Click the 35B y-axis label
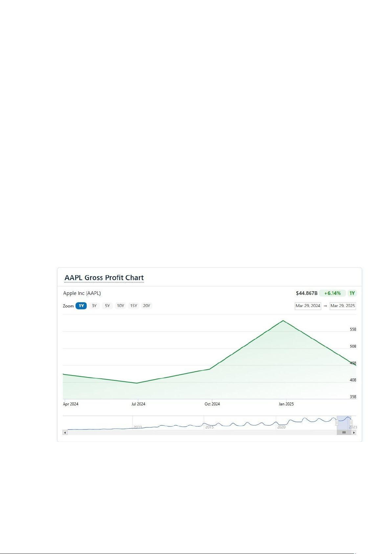 point(353,397)
